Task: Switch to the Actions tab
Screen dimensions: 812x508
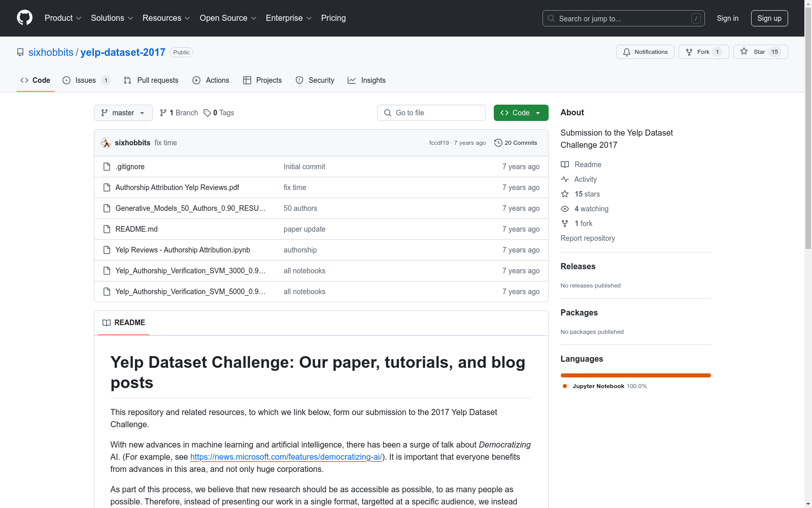Action: [x=211, y=80]
